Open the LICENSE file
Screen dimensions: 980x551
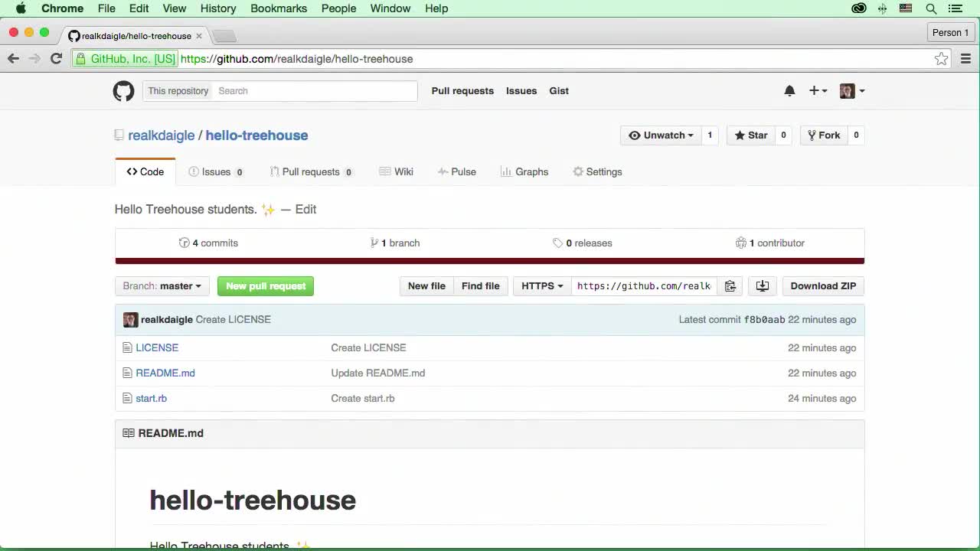point(157,348)
